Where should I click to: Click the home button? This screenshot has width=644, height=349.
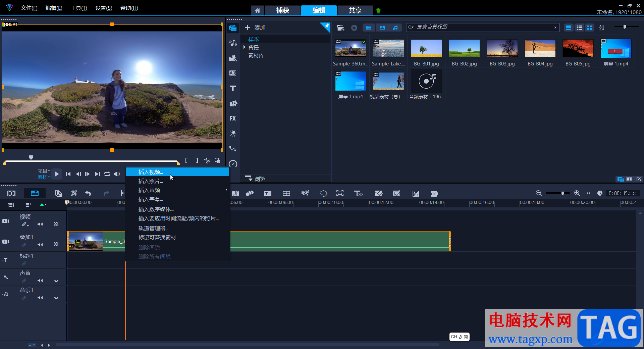tap(258, 10)
